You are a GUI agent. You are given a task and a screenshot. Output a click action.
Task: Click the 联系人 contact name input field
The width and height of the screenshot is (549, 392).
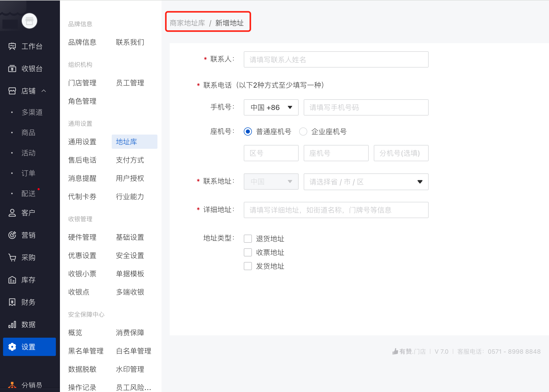pos(336,59)
